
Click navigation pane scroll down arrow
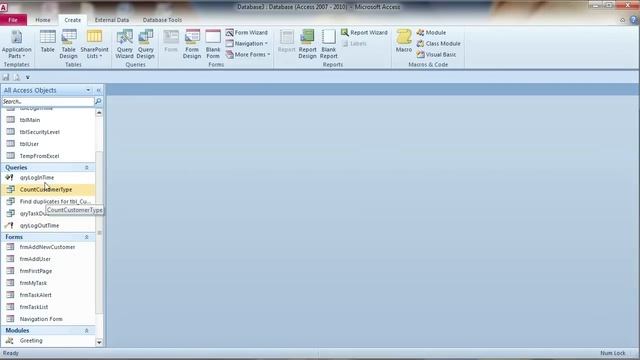pos(99,342)
